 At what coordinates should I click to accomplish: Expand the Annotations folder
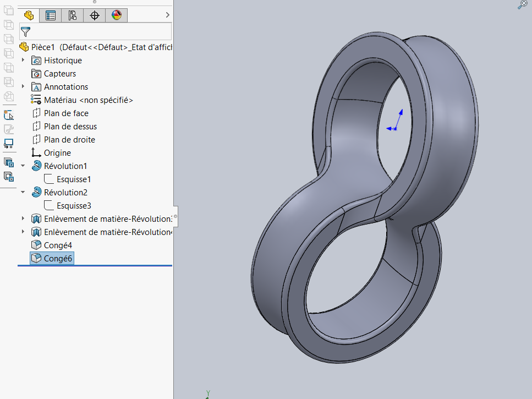[23, 86]
